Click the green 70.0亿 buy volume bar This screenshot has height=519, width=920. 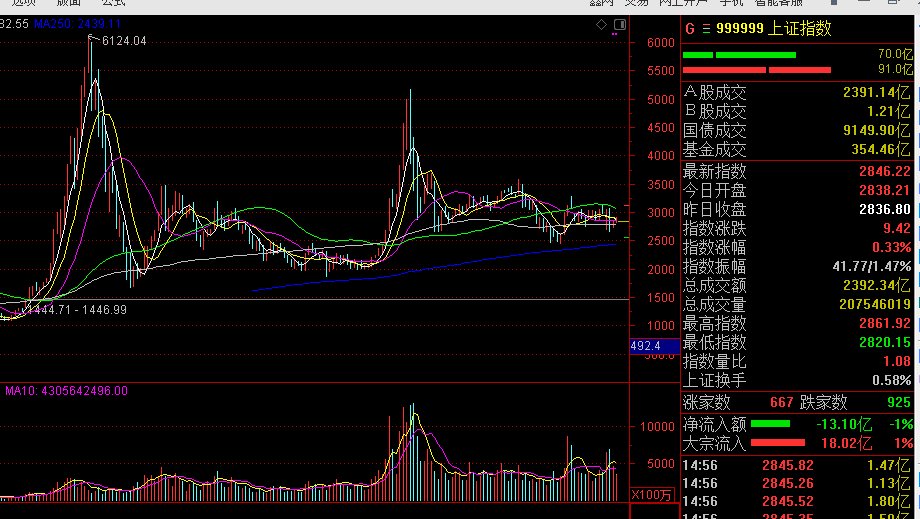[739, 54]
